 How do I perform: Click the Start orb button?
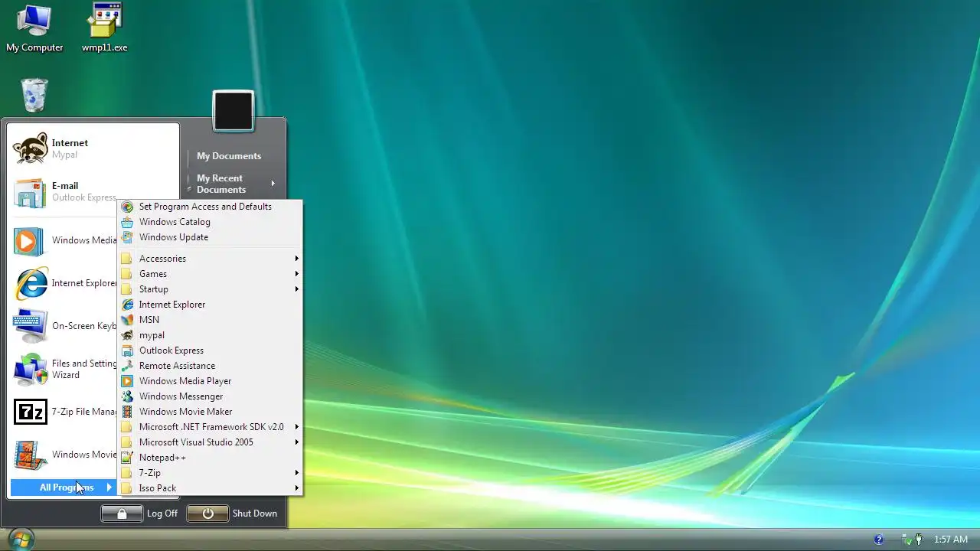20,540
